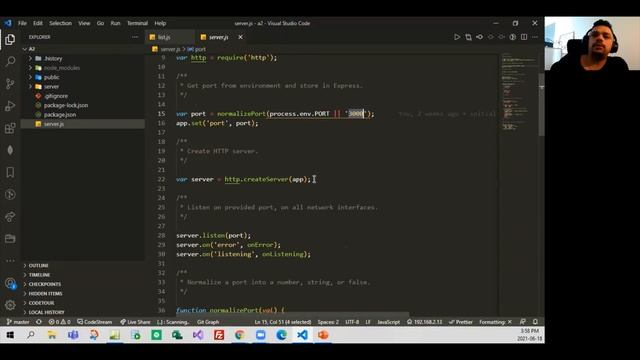This screenshot has width=640, height=360.
Task: Open FileZilla from the Windows taskbar
Action: 219,335
